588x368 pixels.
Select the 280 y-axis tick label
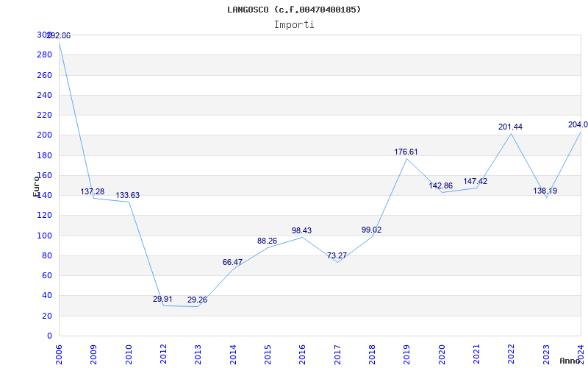pyautogui.click(x=45, y=54)
